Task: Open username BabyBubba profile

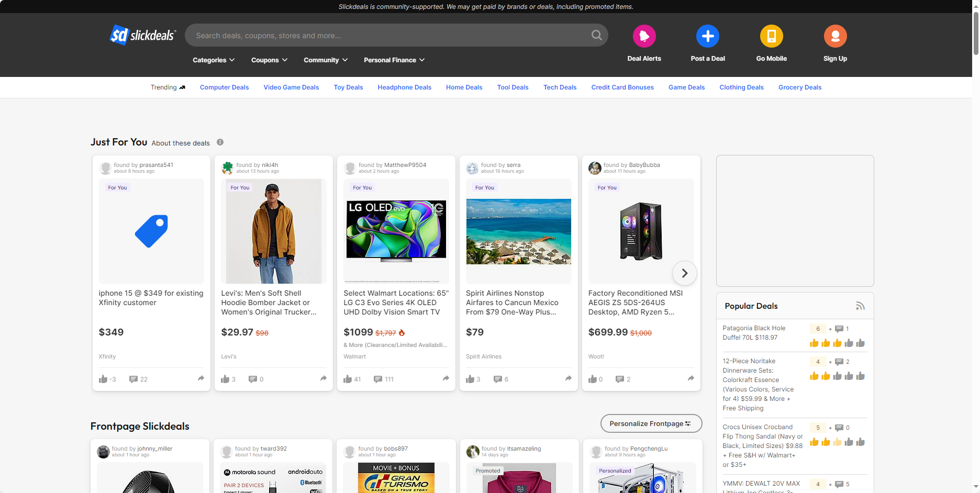Action: (x=644, y=165)
